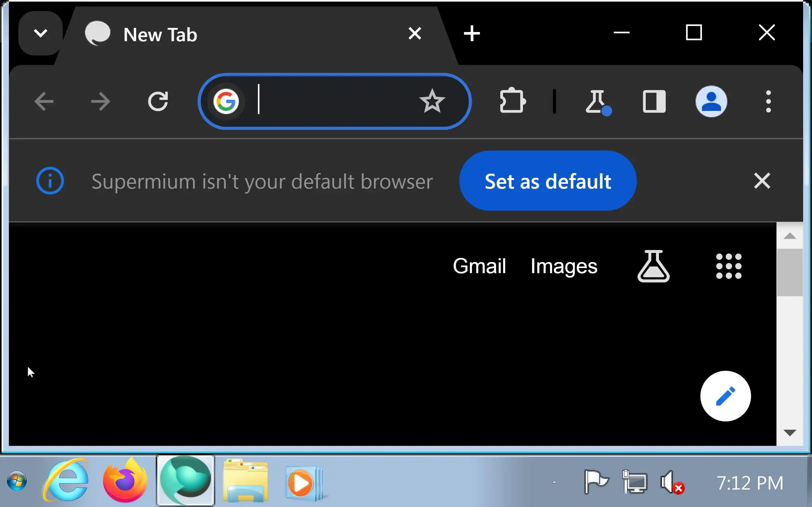Screen dimensions: 812x507
Task: Toggle the side panel icon
Action: [x=654, y=101]
